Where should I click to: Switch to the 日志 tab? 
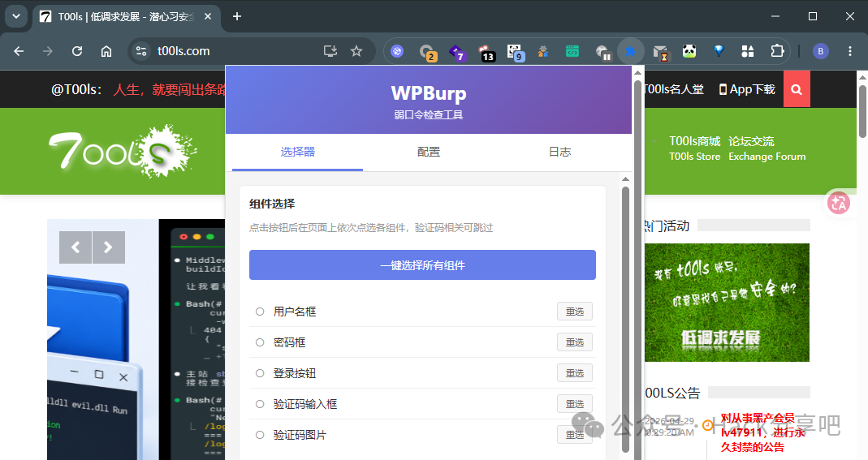point(559,152)
